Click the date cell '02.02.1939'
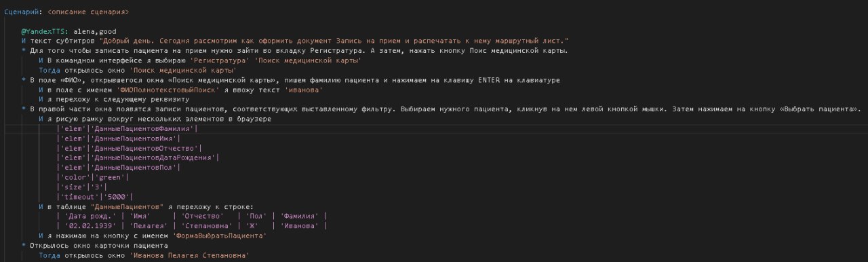This screenshot has width=868, height=262. point(90,225)
